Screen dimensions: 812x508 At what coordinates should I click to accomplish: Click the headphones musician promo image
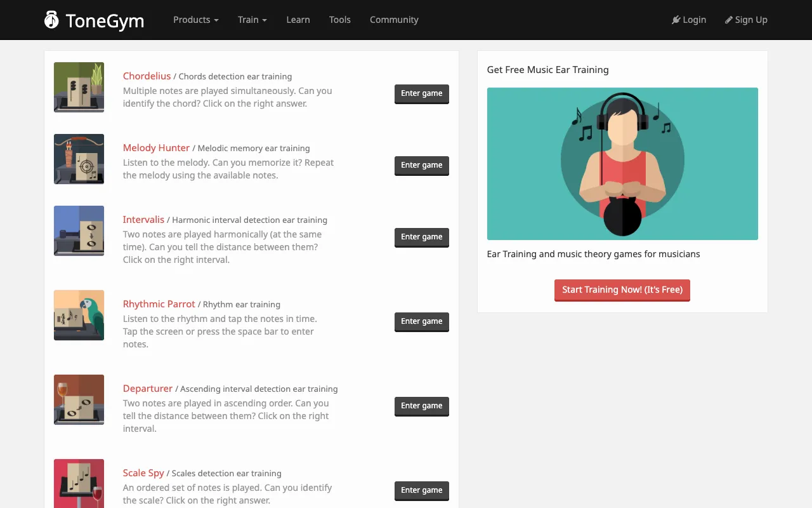(622, 164)
